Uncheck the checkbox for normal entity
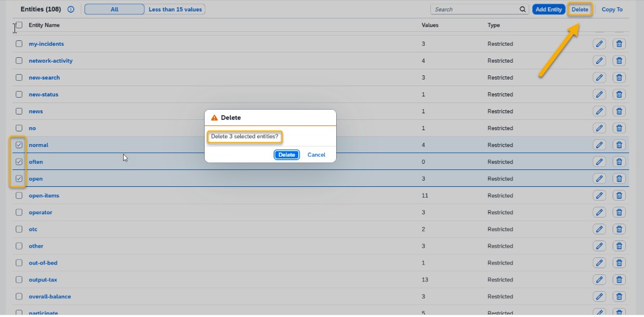The height and width of the screenshot is (317, 644). 19,145
